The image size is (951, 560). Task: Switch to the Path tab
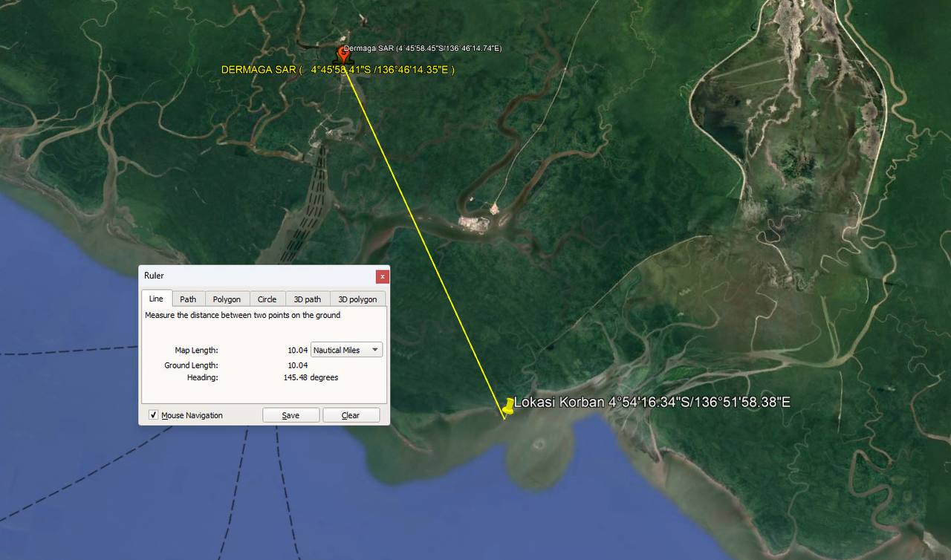[188, 299]
